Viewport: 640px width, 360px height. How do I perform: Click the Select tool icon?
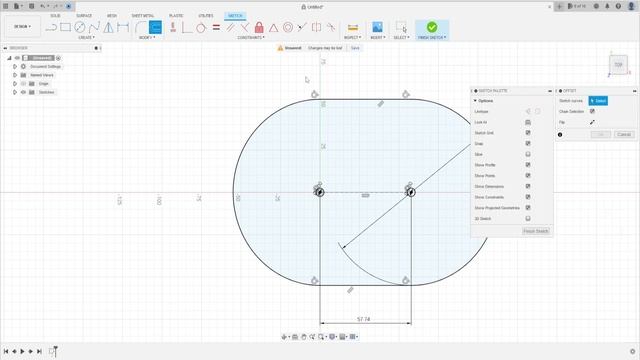[401, 27]
